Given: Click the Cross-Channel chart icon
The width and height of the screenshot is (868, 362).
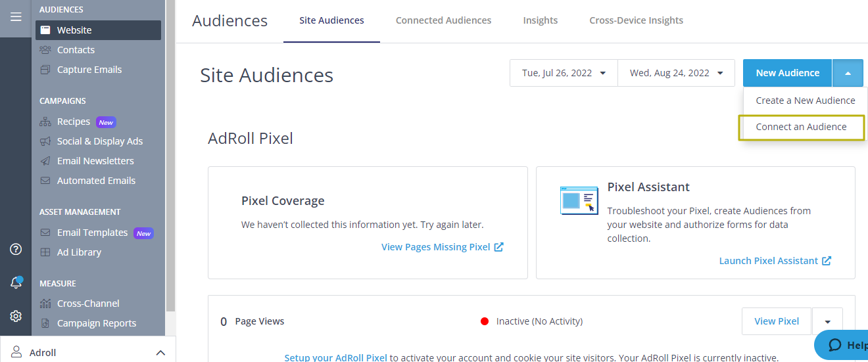Looking at the screenshot, I should point(45,304).
